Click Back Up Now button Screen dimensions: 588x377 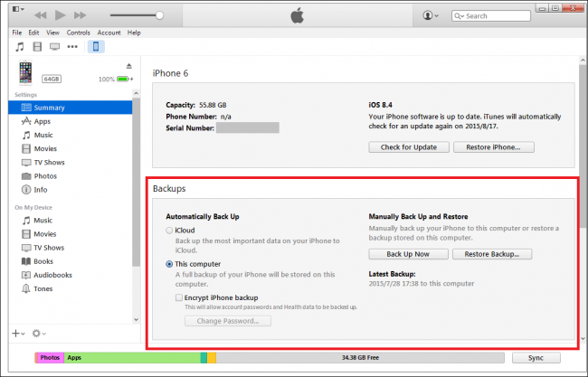408,254
